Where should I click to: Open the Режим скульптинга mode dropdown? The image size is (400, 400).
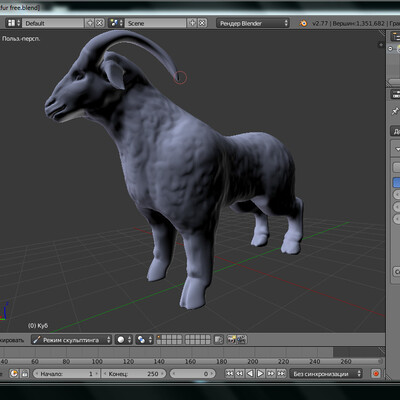pyautogui.click(x=71, y=340)
